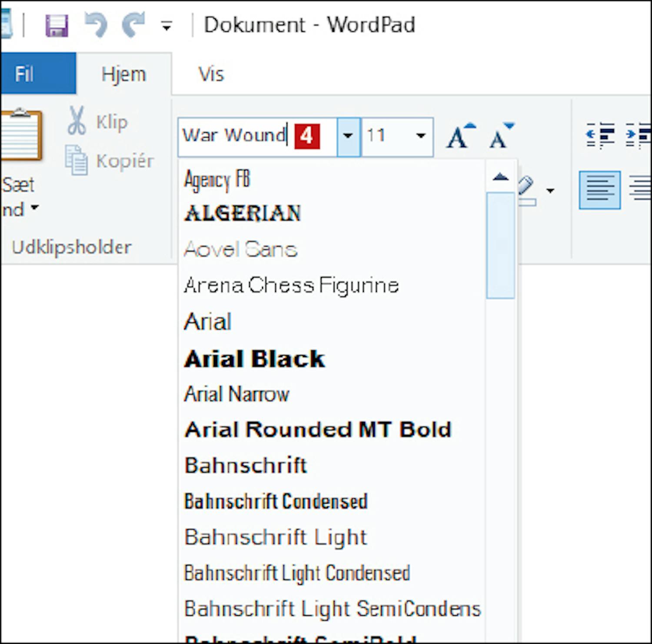Decrease font size with shrink font icon
This screenshot has width=652, height=644.
pyautogui.click(x=502, y=136)
